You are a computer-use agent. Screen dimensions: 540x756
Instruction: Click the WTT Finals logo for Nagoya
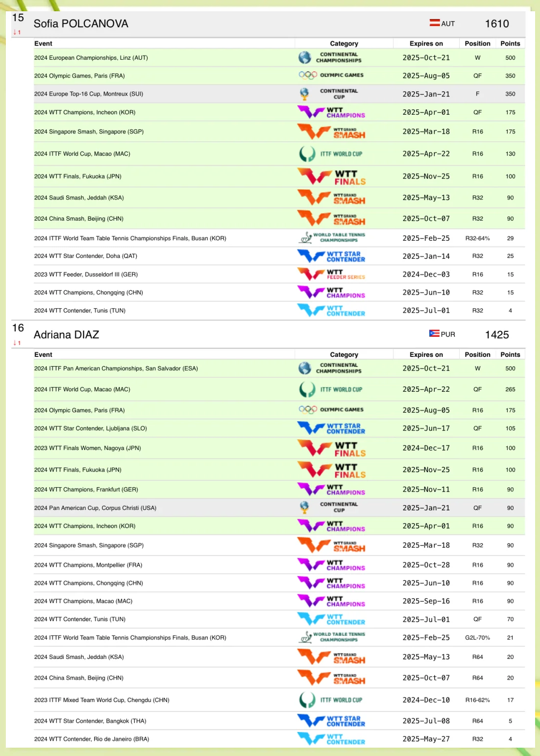tap(332, 448)
